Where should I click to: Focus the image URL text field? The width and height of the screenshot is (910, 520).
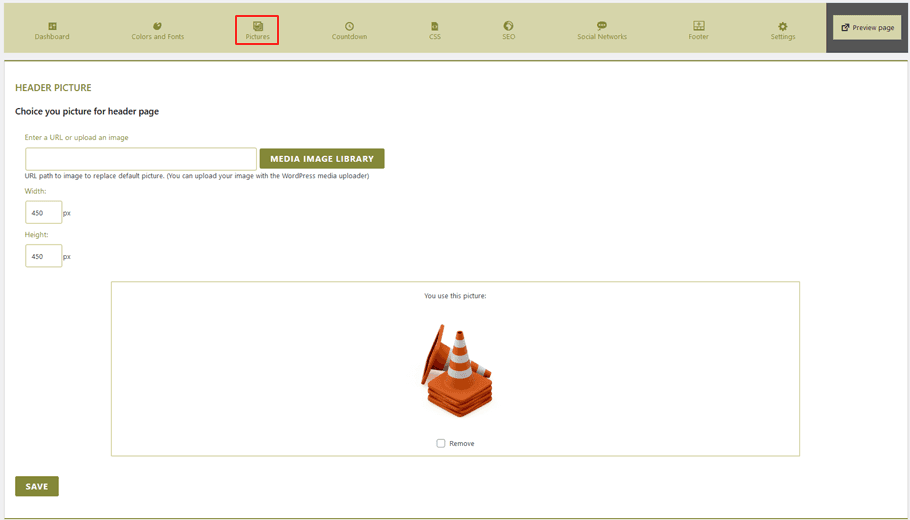point(140,159)
